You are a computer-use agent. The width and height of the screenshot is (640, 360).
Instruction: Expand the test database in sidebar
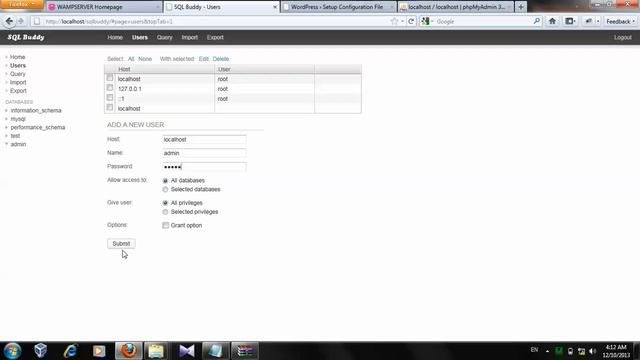pos(7,136)
